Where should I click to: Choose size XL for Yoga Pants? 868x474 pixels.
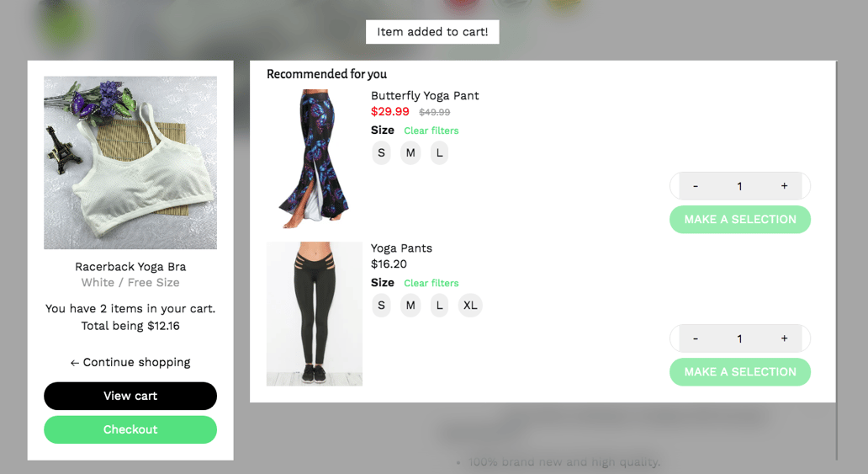pyautogui.click(x=470, y=306)
